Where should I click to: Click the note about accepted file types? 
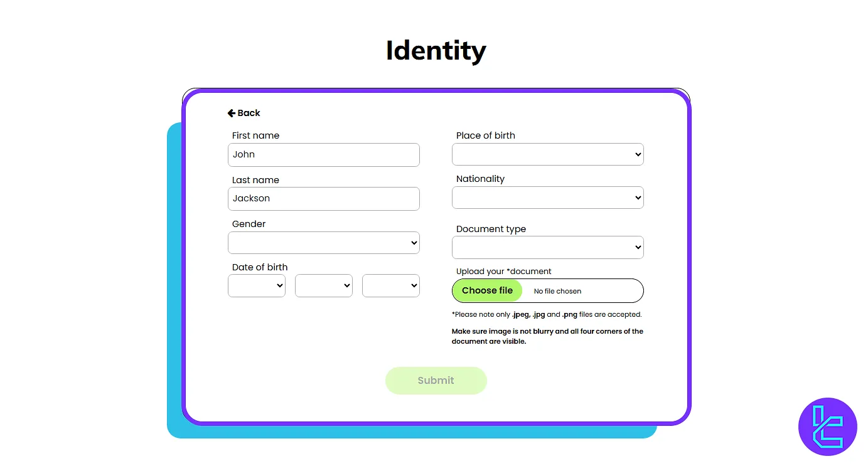pos(547,314)
